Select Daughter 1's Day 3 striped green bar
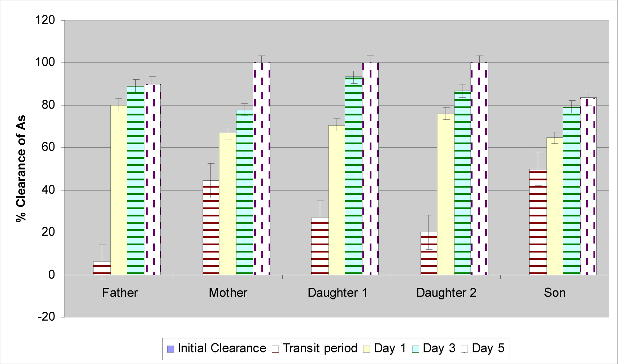 (353, 176)
